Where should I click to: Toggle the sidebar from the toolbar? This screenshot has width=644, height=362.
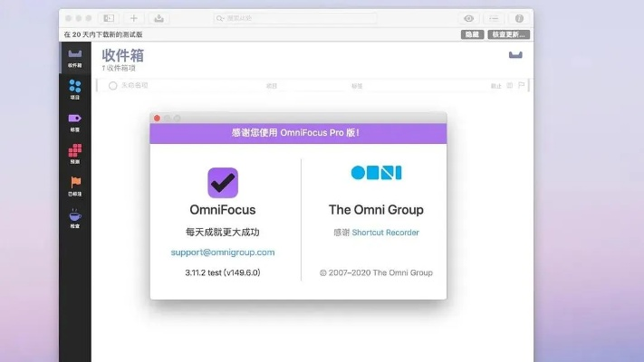[x=109, y=18]
